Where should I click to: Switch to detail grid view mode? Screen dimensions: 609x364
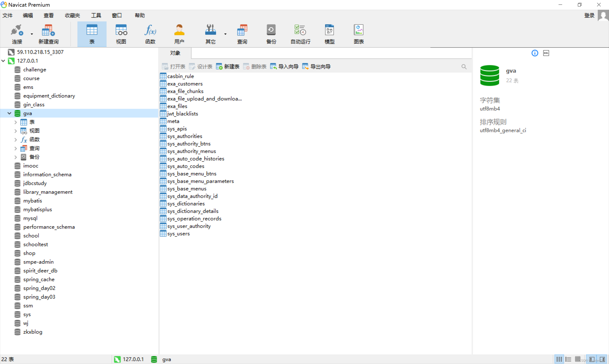coord(577,359)
